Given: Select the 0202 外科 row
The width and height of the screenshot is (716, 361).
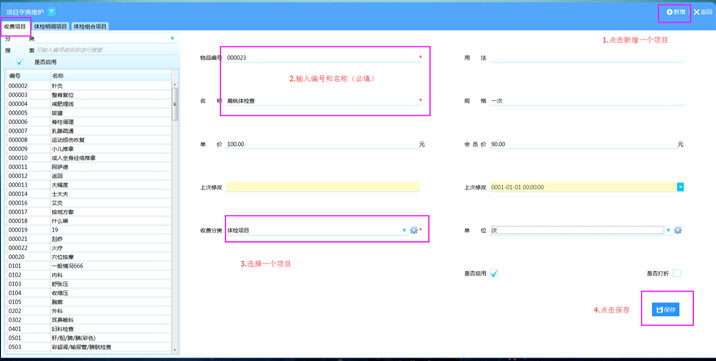Looking at the screenshot, I should coord(89,311).
